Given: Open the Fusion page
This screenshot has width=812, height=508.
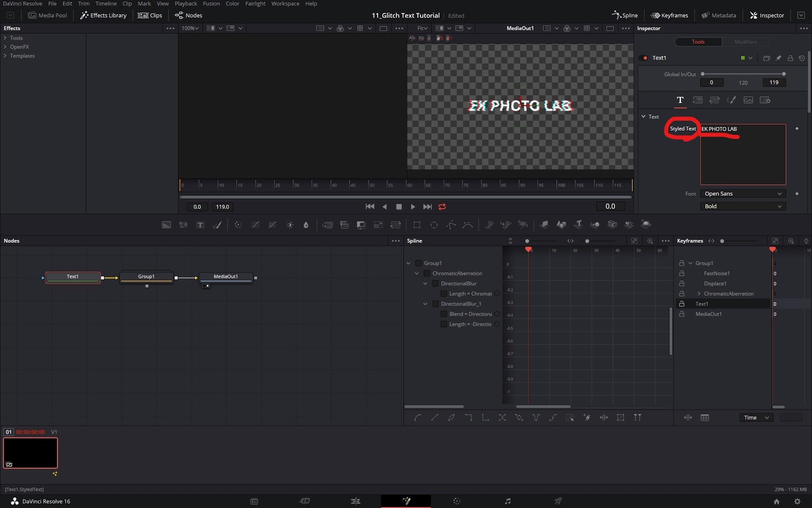Looking at the screenshot, I should point(406,501).
